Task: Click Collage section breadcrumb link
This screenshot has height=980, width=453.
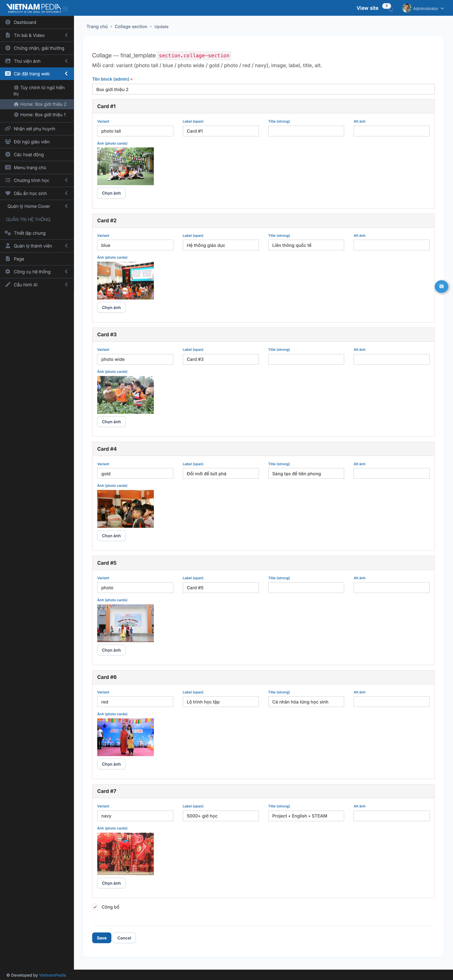Action: [x=131, y=27]
